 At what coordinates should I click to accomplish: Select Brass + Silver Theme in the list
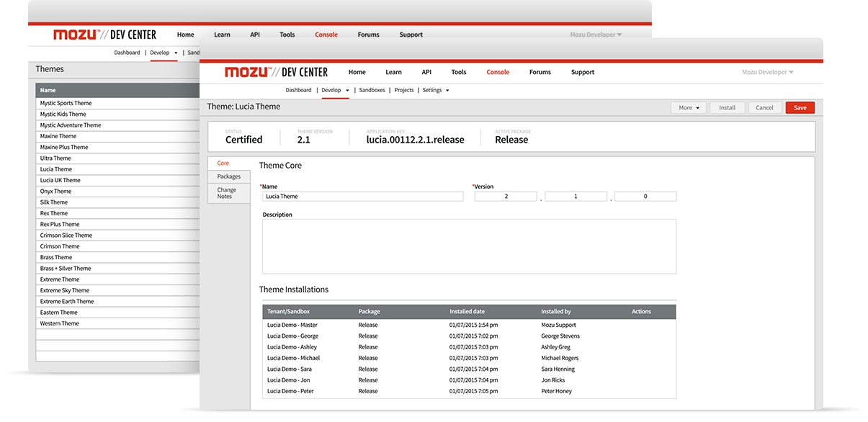(x=118, y=269)
